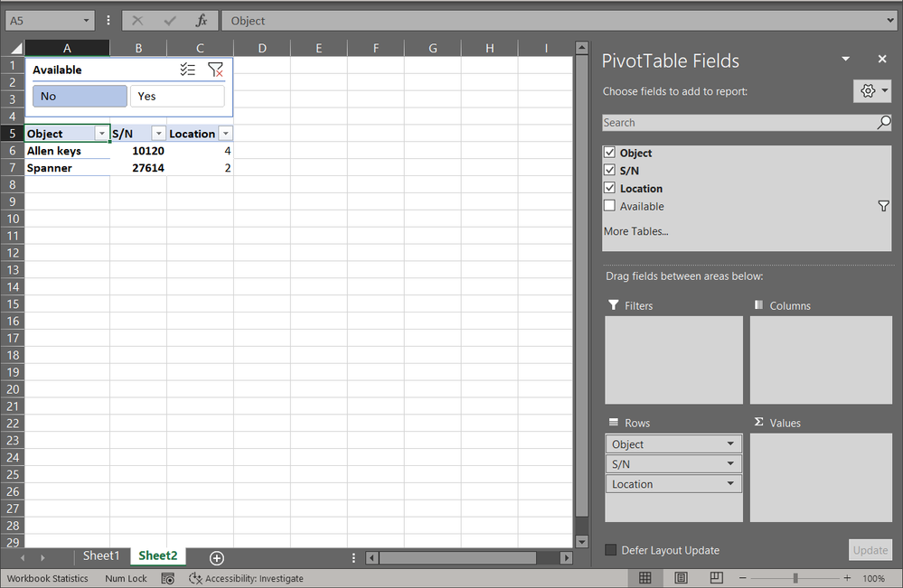The height and width of the screenshot is (588, 903).
Task: Select the Spanner cell
Action: click(68, 168)
